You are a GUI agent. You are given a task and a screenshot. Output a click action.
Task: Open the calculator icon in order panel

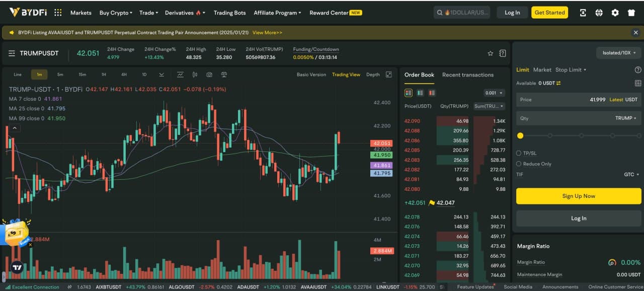638,83
